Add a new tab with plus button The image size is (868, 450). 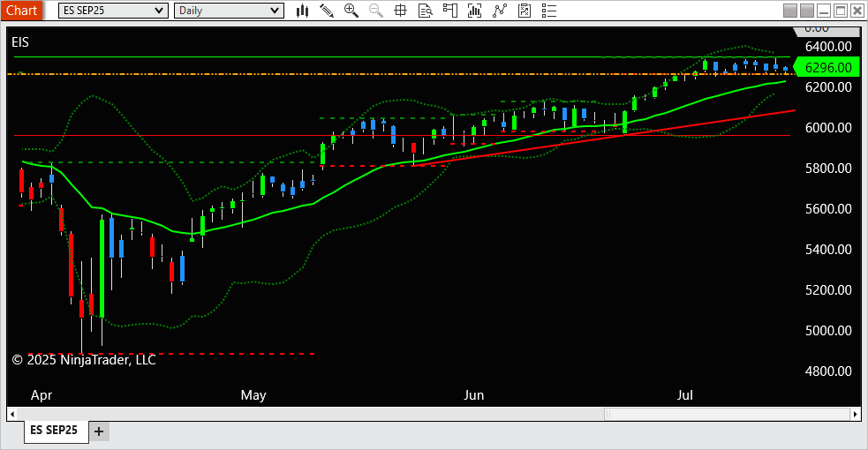99,431
